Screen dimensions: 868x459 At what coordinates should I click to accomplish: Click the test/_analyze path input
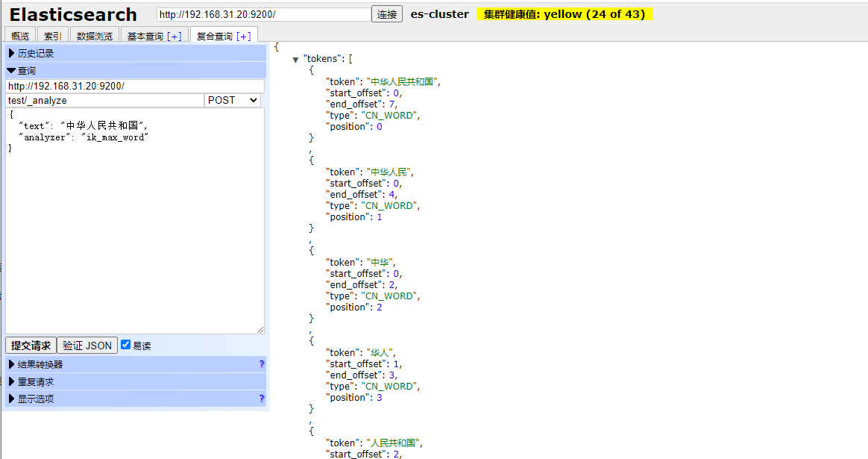click(104, 100)
